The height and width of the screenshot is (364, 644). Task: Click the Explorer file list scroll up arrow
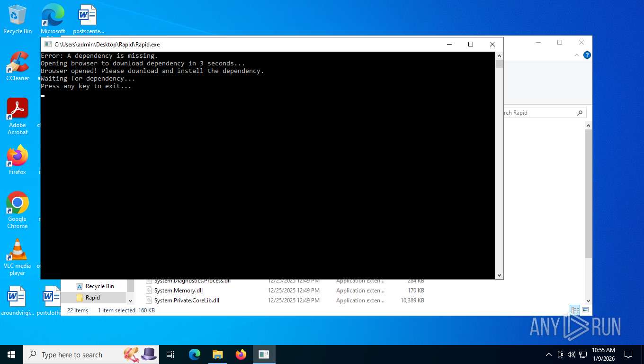point(589,126)
